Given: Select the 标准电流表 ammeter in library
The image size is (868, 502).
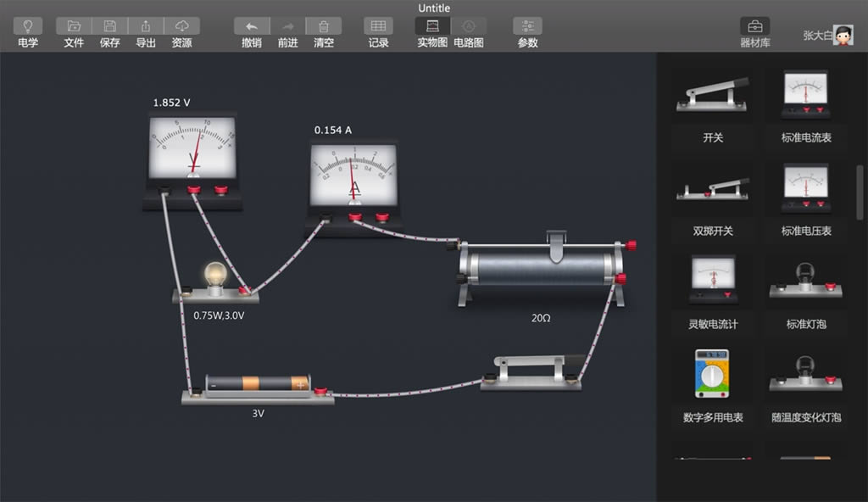Looking at the screenshot, I should pyautogui.click(x=806, y=94).
